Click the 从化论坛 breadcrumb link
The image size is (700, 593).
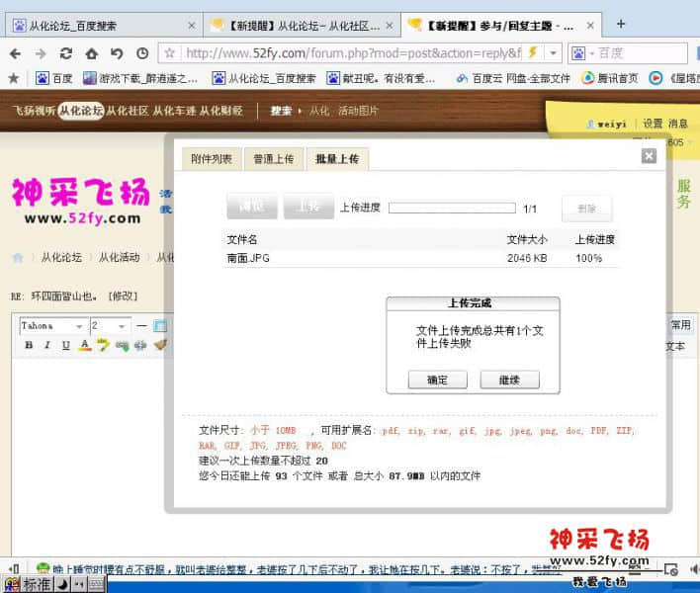pos(61,257)
